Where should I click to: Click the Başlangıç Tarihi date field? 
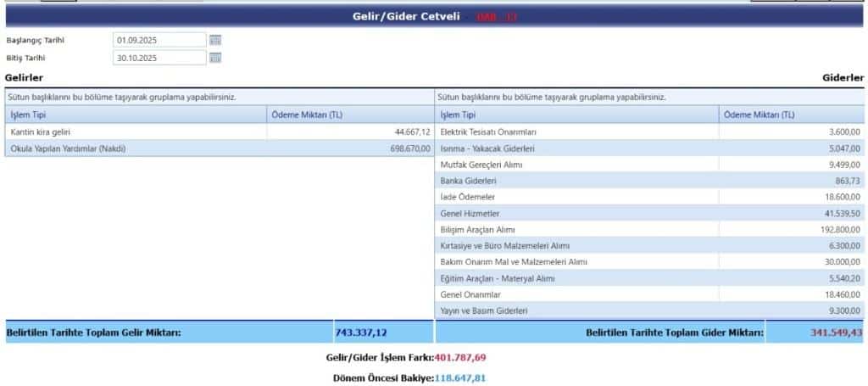click(159, 40)
